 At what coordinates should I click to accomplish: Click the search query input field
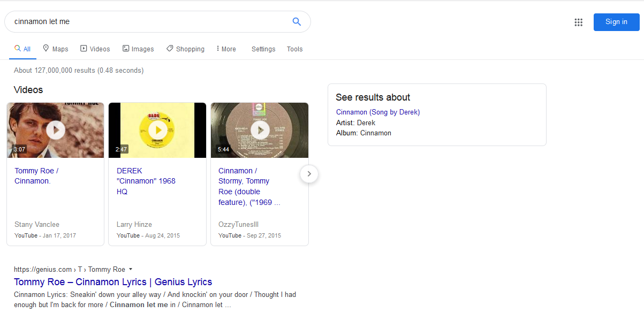coord(150,22)
